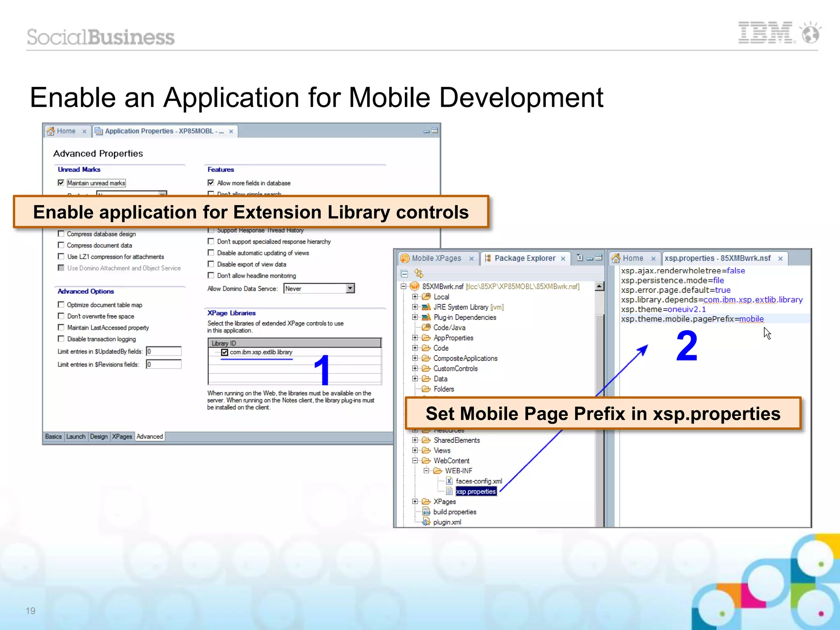Click Link with Editor icon in Package Explorer
The width and height of the screenshot is (840, 630).
tap(419, 273)
